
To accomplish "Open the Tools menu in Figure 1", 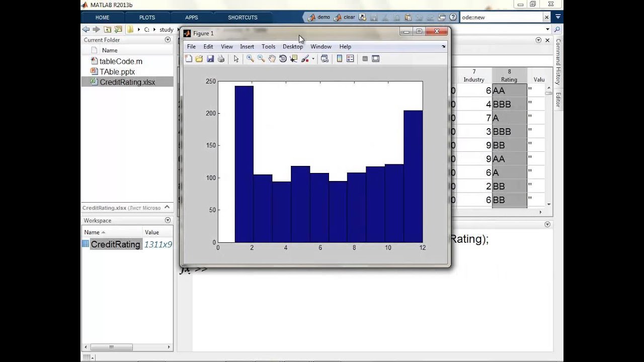I will tap(268, 47).
